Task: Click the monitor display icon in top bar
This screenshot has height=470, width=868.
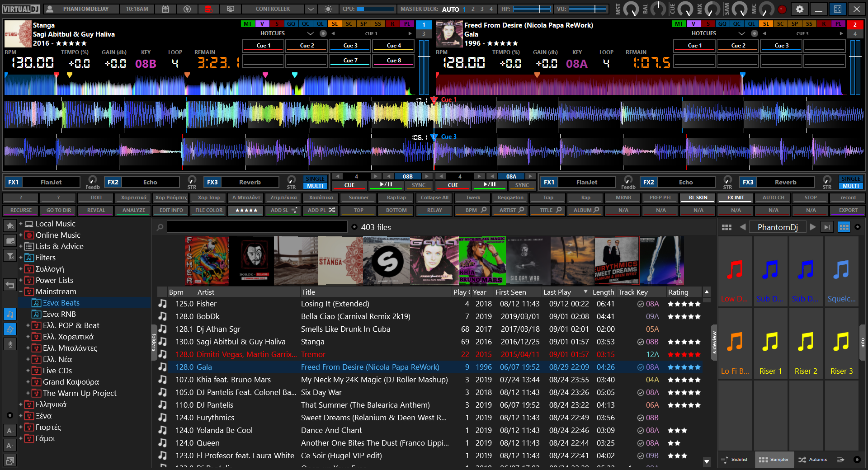Action: click(x=230, y=9)
